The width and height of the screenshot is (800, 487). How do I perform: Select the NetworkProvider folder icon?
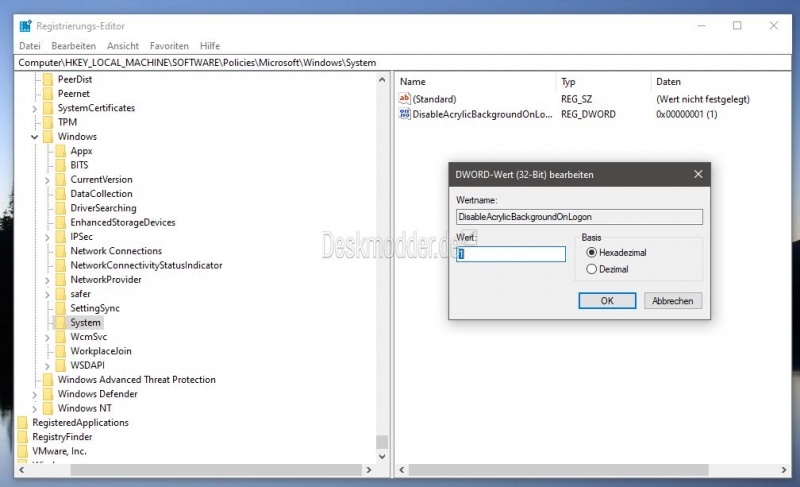click(61, 279)
